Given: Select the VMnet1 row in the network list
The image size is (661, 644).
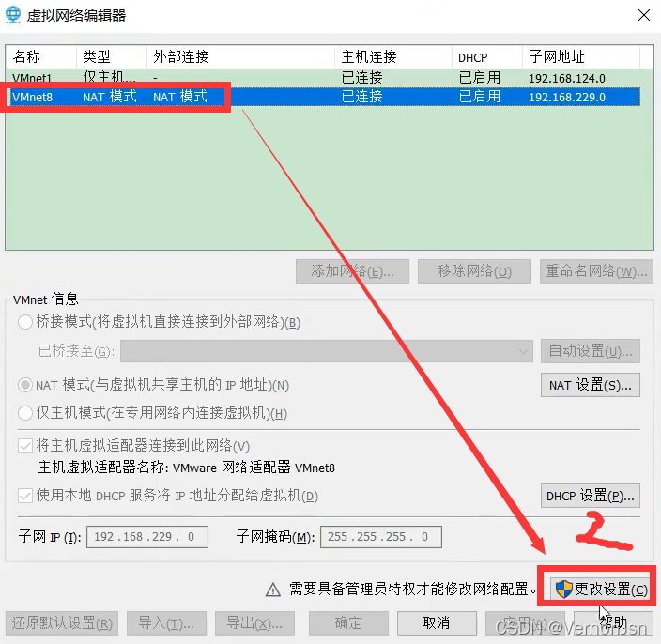Looking at the screenshot, I should (323, 78).
